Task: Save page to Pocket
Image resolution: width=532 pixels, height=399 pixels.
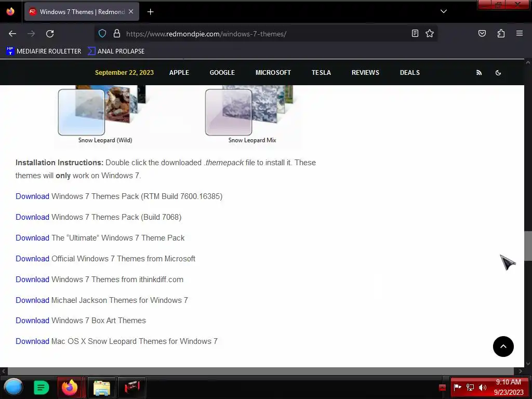Action: click(x=482, y=33)
